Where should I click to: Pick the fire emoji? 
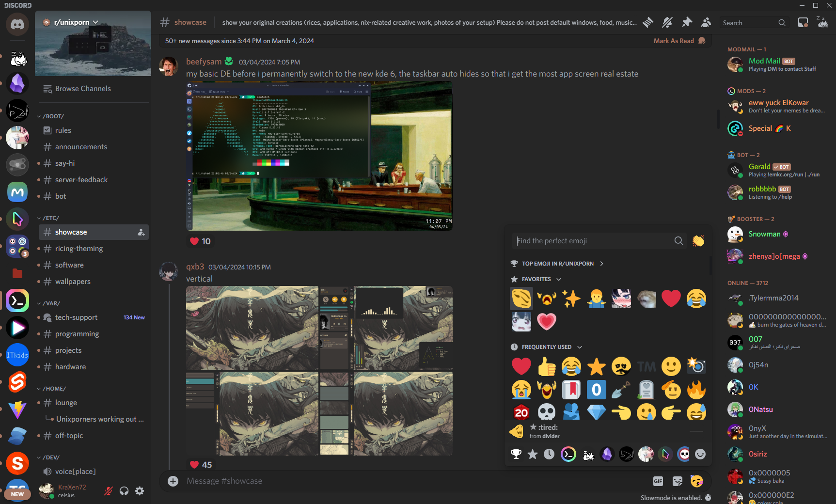coord(696,390)
